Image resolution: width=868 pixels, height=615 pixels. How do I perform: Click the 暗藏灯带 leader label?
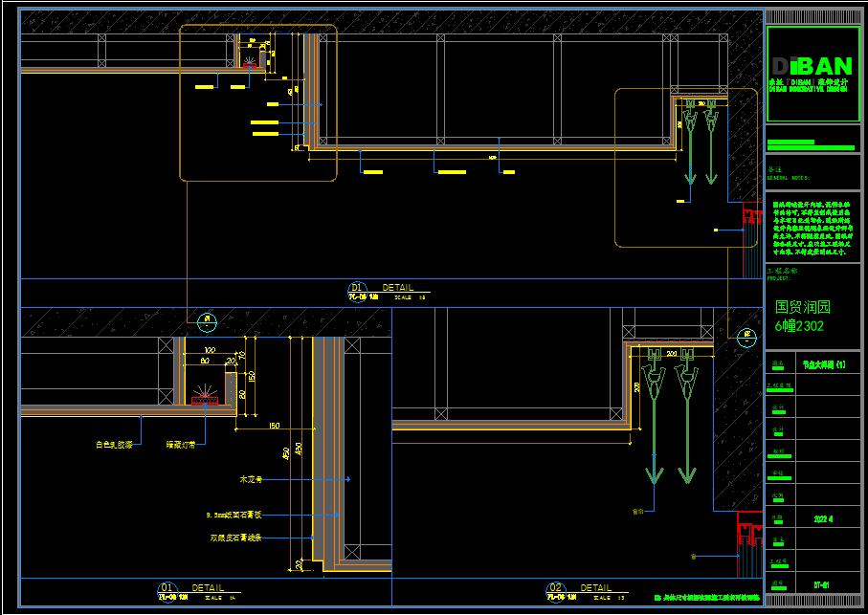[181, 444]
